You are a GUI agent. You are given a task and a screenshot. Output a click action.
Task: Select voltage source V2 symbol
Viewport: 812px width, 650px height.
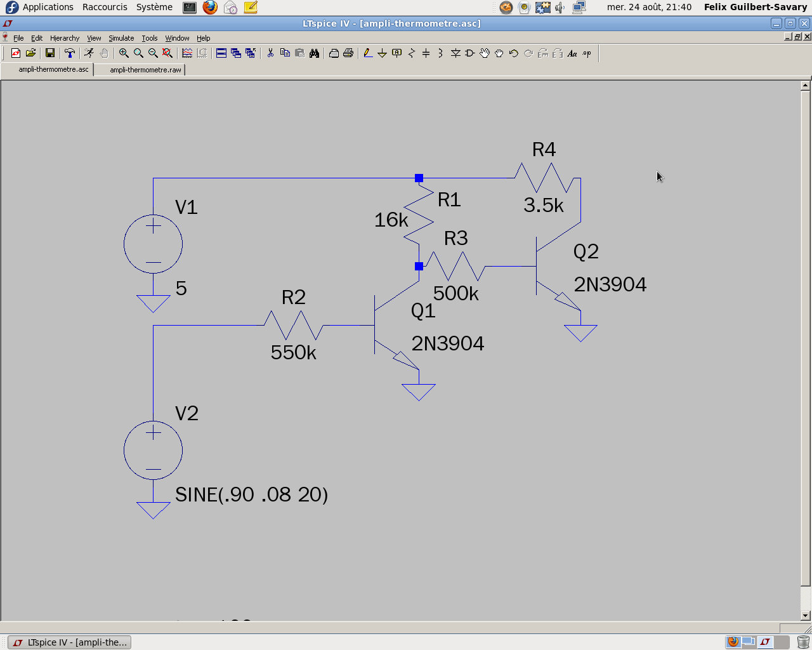click(153, 451)
